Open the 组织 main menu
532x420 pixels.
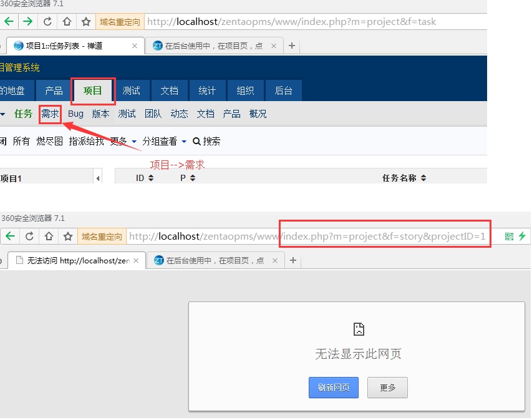click(x=245, y=90)
